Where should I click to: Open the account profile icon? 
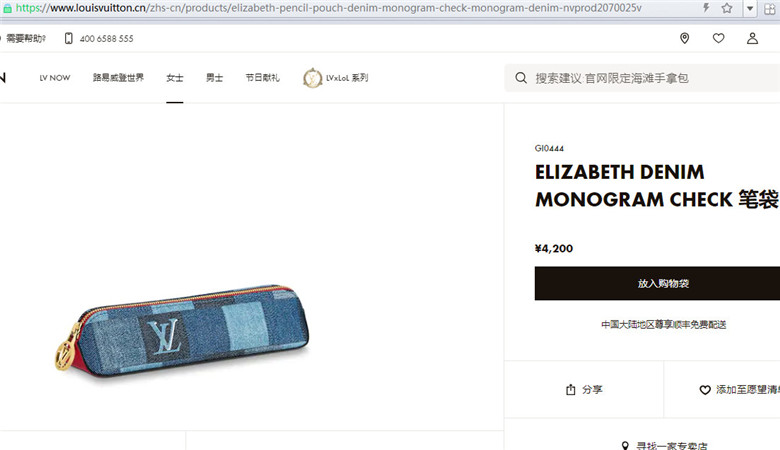click(752, 38)
